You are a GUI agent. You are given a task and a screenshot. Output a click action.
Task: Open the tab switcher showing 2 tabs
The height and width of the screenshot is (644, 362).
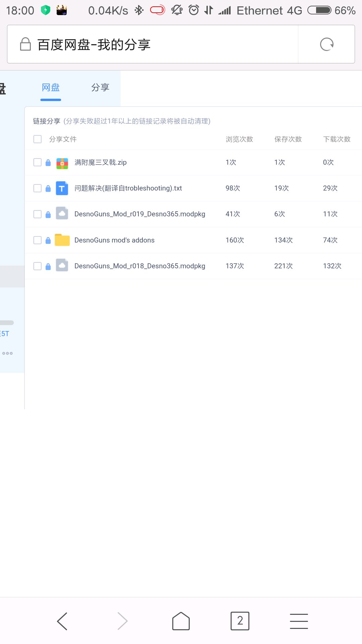pos(240,621)
